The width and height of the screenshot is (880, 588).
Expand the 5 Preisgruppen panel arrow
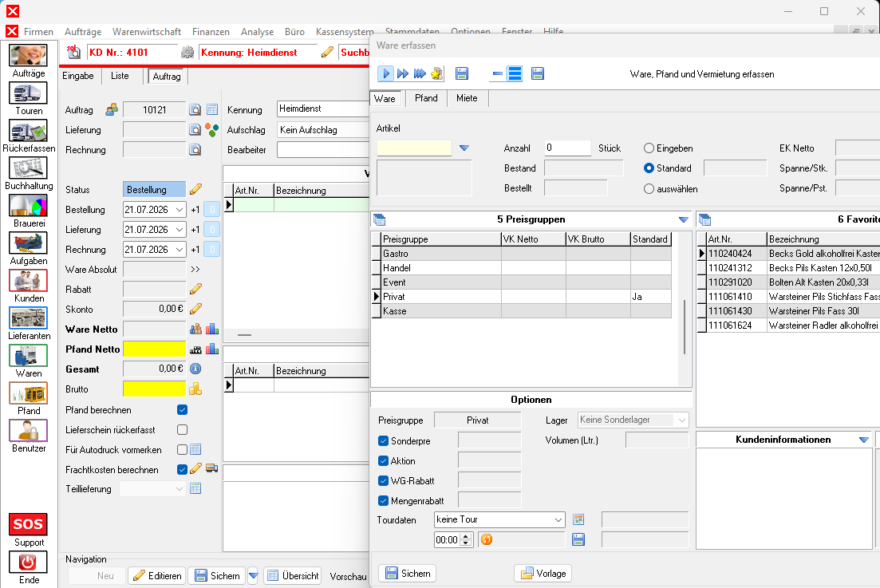(684, 219)
